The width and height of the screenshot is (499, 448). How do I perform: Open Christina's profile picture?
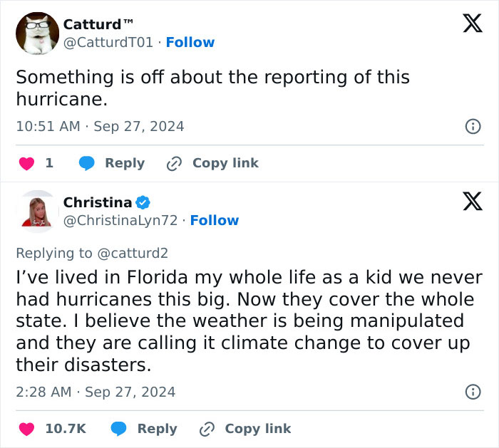[x=37, y=212]
